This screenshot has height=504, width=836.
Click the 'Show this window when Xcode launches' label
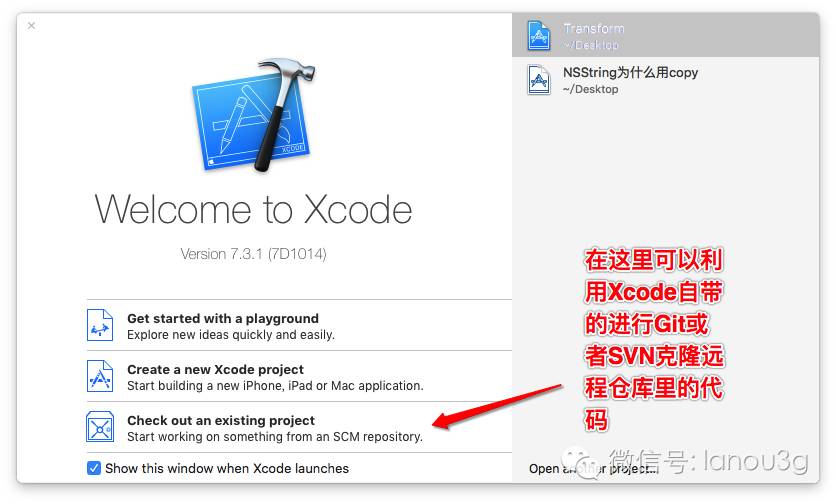pyautogui.click(x=227, y=468)
